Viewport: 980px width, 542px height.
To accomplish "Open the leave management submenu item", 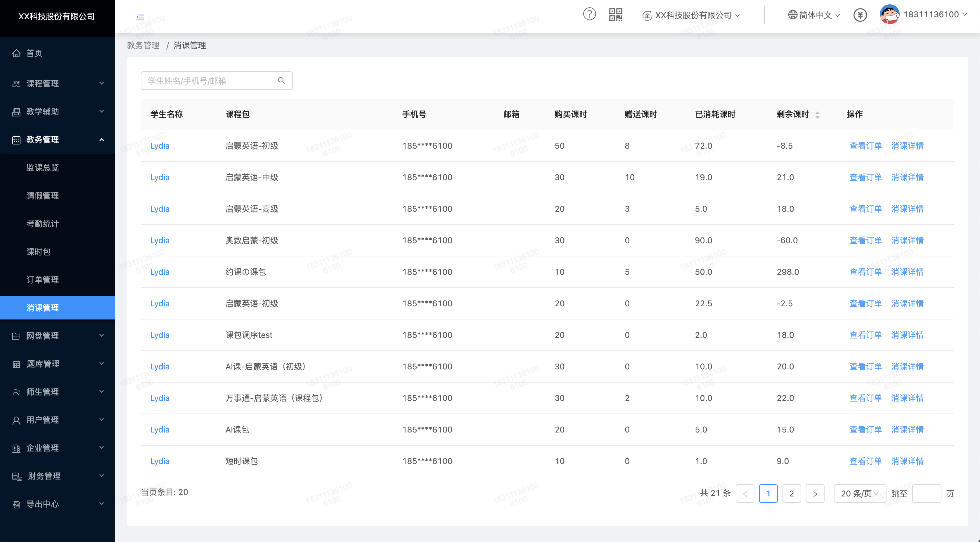I will [x=43, y=196].
